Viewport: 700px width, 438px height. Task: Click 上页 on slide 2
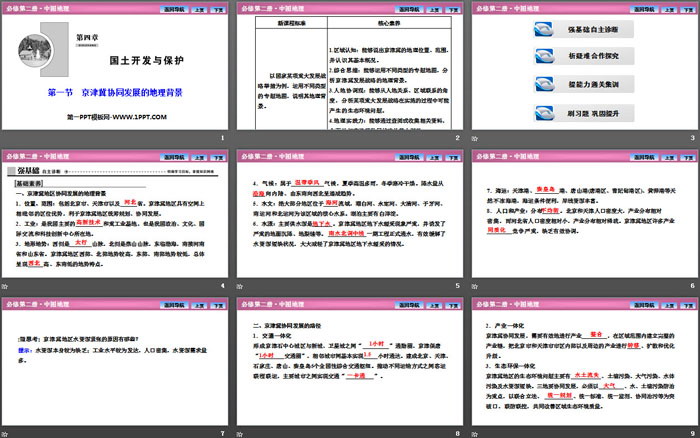coord(434,9)
